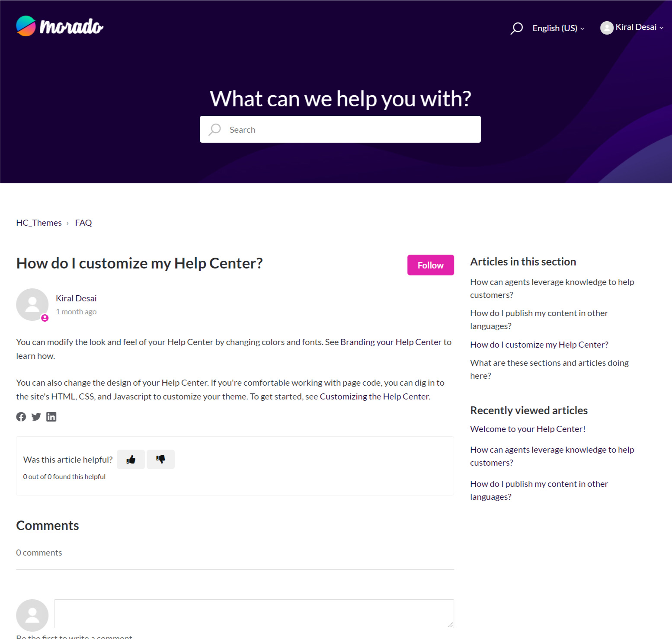This screenshot has height=639, width=672.
Task: Navigate to FAQ breadcrumb
Action: tap(83, 223)
